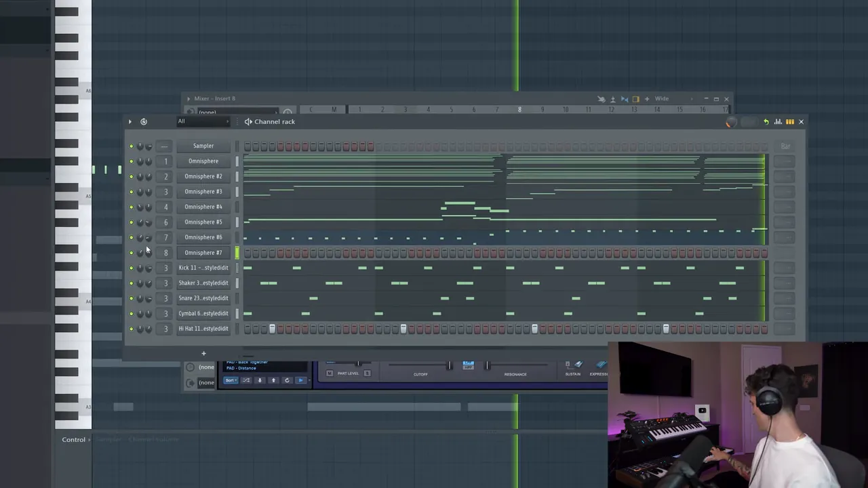Open the graph editor bars icon
This screenshot has width=868, height=488.
point(778,122)
